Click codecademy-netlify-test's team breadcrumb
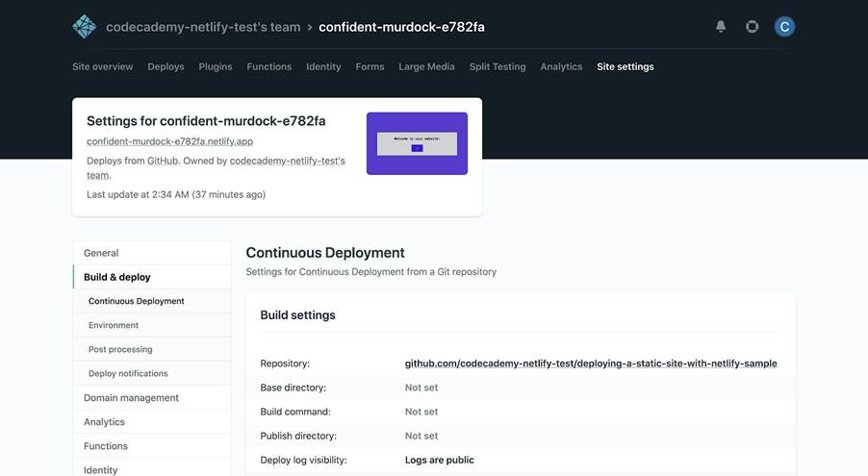The width and height of the screenshot is (868, 476). coord(203,27)
